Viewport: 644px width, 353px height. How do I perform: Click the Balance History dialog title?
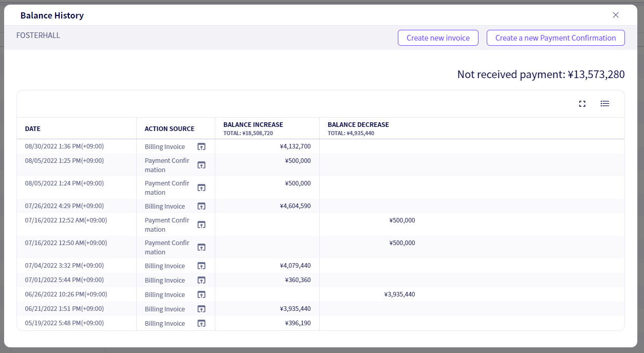coord(52,15)
